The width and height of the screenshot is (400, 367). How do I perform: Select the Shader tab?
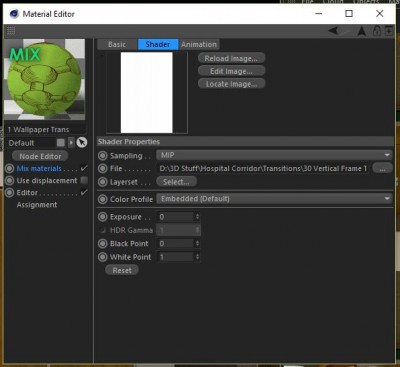158,44
